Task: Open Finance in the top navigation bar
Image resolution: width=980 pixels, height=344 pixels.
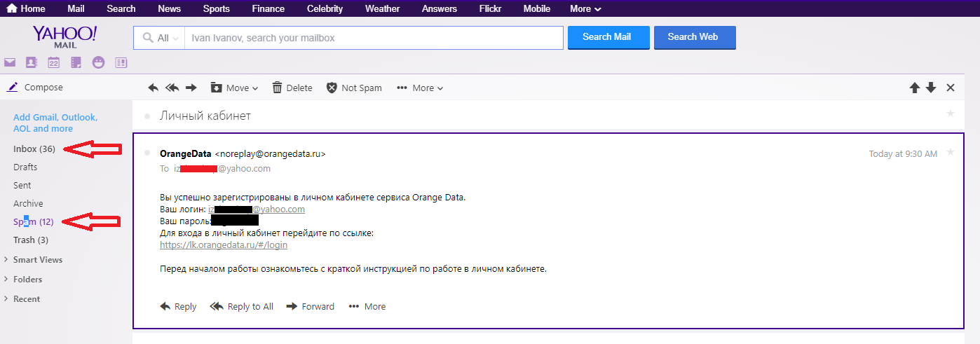Action: [x=268, y=8]
